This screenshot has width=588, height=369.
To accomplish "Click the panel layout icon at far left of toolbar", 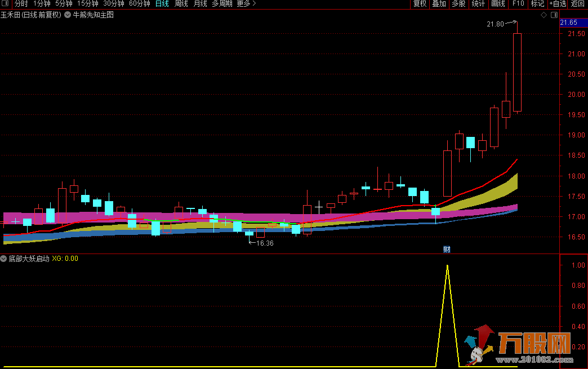I will pos(5,3).
